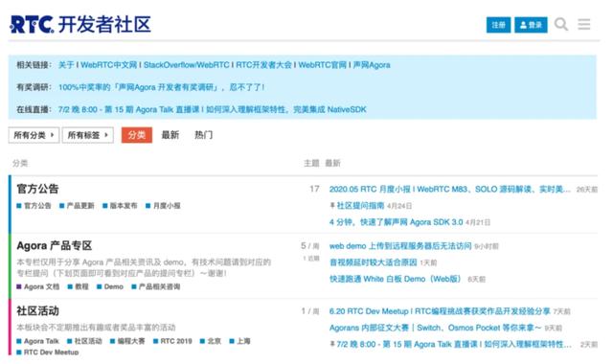Open the 官方公告 category
The image size is (613, 364).
37,189
